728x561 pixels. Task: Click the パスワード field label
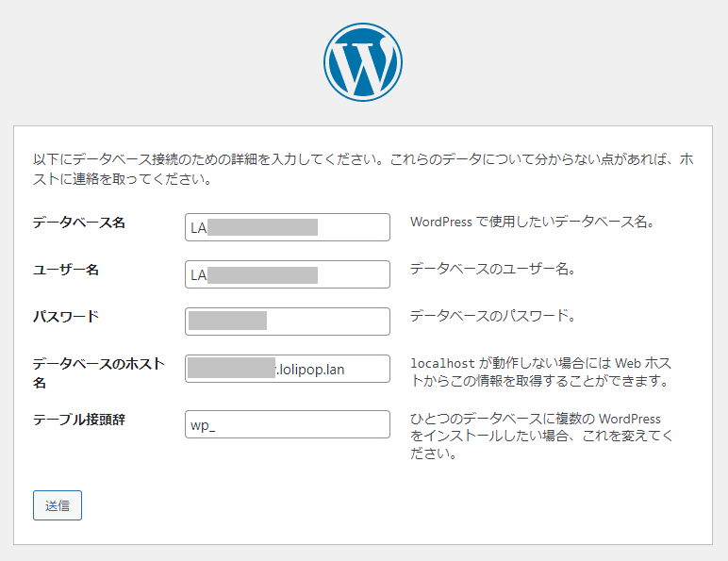(x=66, y=317)
